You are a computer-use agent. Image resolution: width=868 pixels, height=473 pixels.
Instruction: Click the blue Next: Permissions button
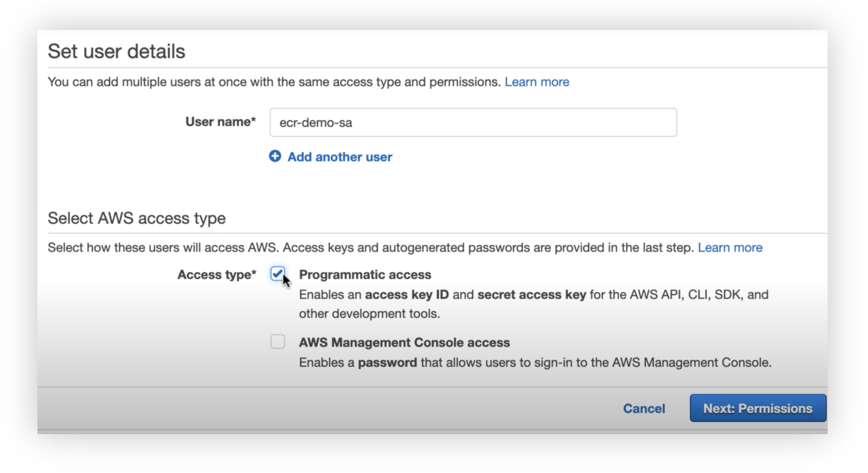pos(757,408)
